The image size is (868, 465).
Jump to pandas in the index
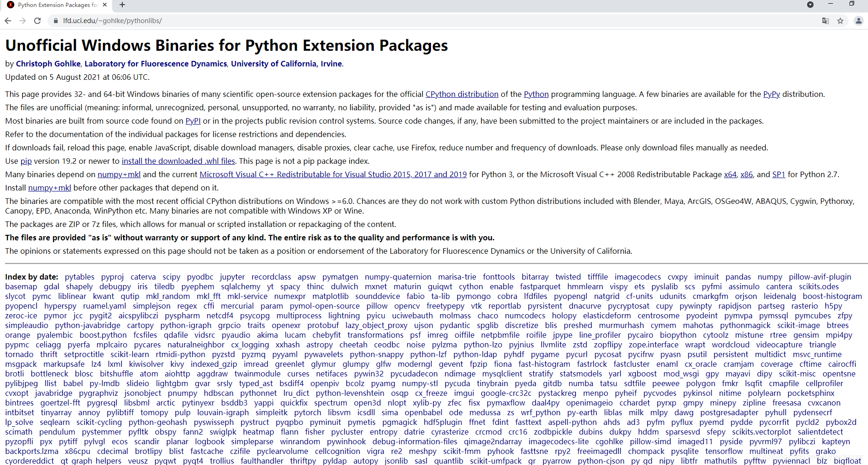click(738, 277)
